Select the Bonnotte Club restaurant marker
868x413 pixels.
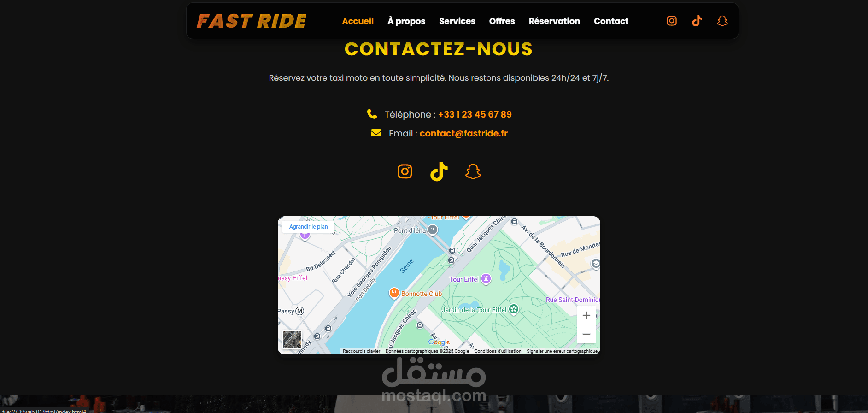click(x=394, y=293)
